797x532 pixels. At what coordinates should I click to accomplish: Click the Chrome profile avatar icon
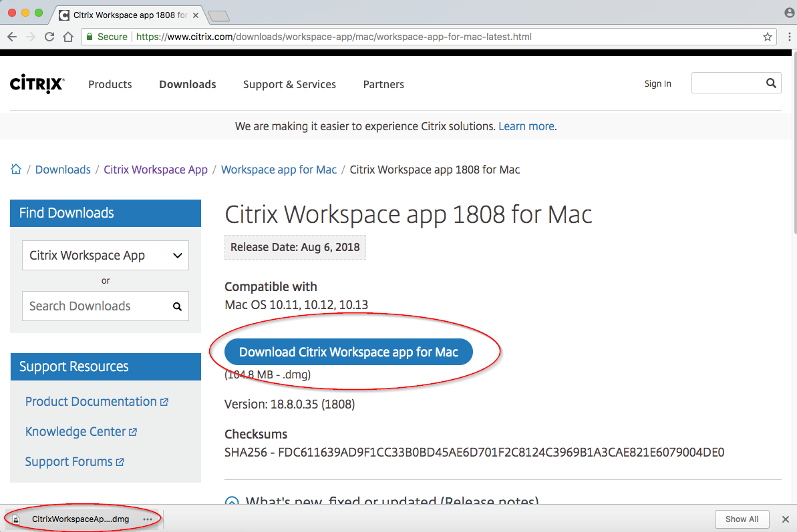[790, 13]
